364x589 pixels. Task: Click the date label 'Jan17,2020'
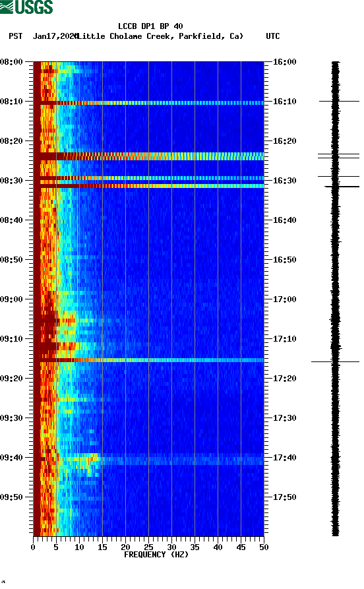[55, 36]
